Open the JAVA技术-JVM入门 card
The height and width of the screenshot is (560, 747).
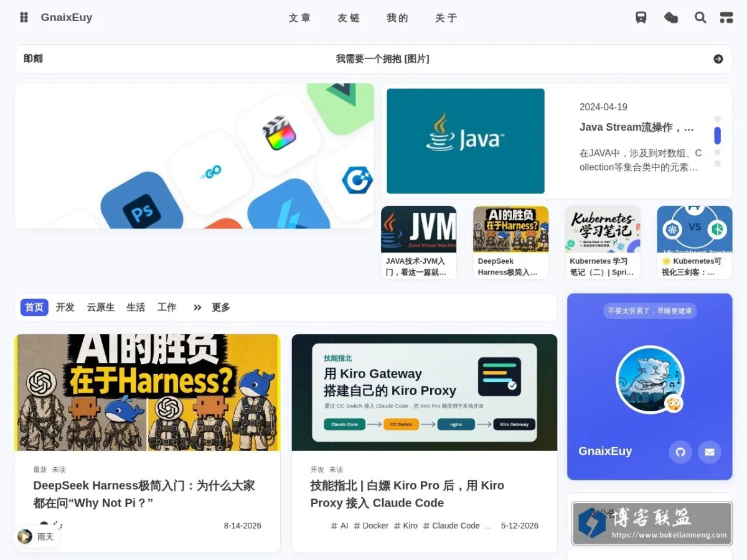pos(418,243)
